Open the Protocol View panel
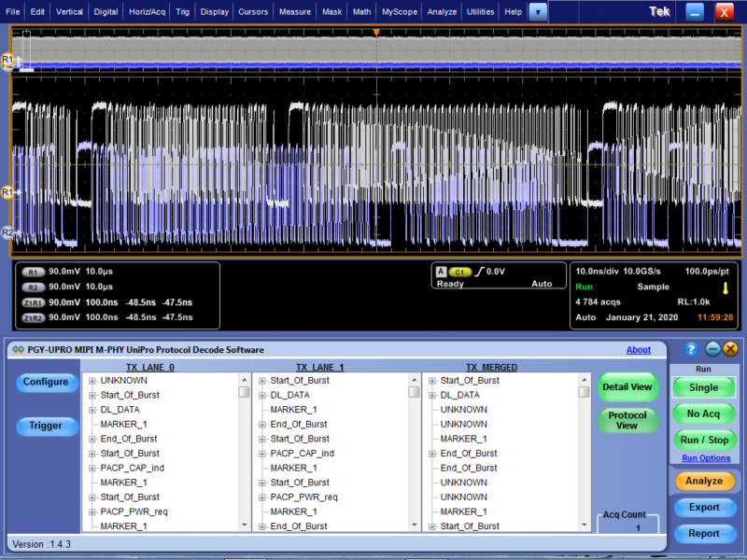This screenshot has width=747, height=560. click(x=627, y=420)
